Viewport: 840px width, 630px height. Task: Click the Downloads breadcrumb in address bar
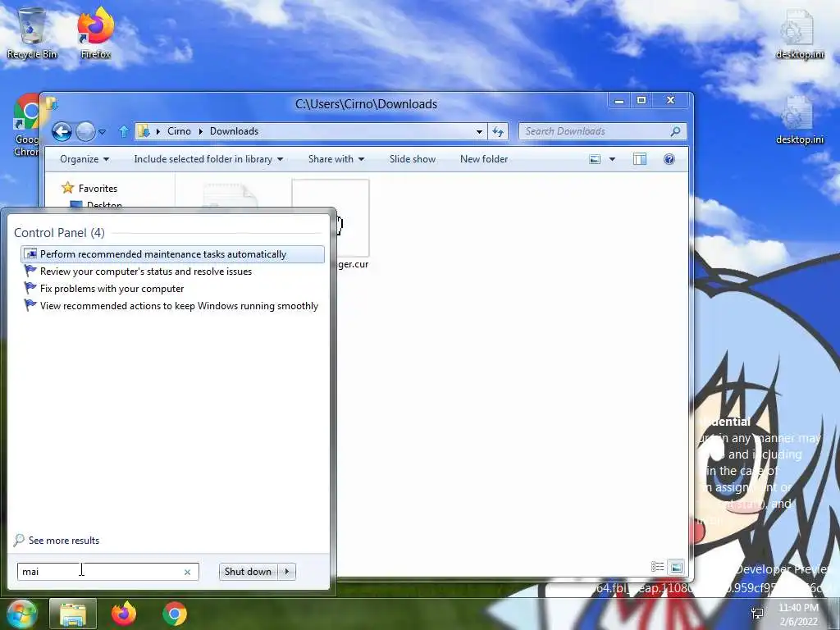[x=234, y=131]
